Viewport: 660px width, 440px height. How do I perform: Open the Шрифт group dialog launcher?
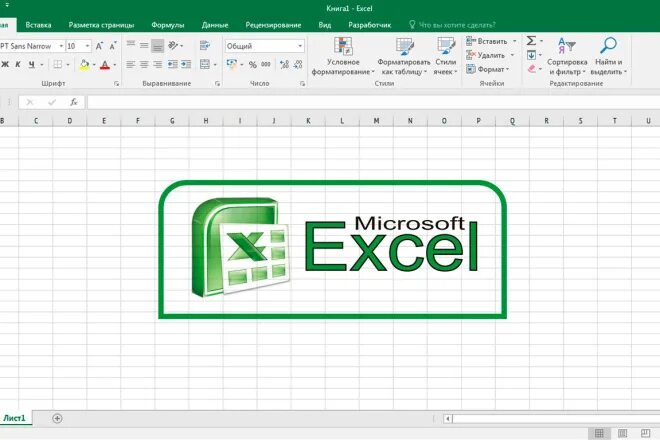pos(117,84)
